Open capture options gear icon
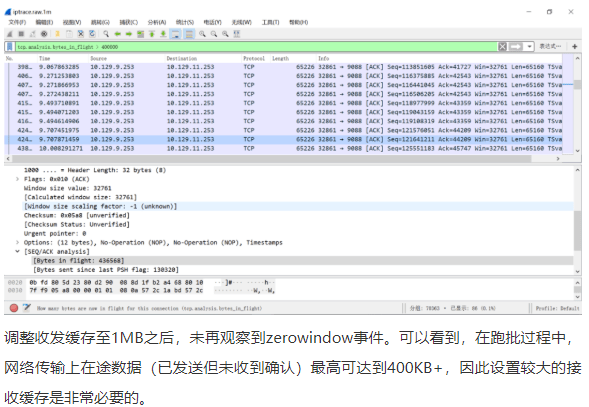This screenshot has width=589, height=407. point(44,34)
